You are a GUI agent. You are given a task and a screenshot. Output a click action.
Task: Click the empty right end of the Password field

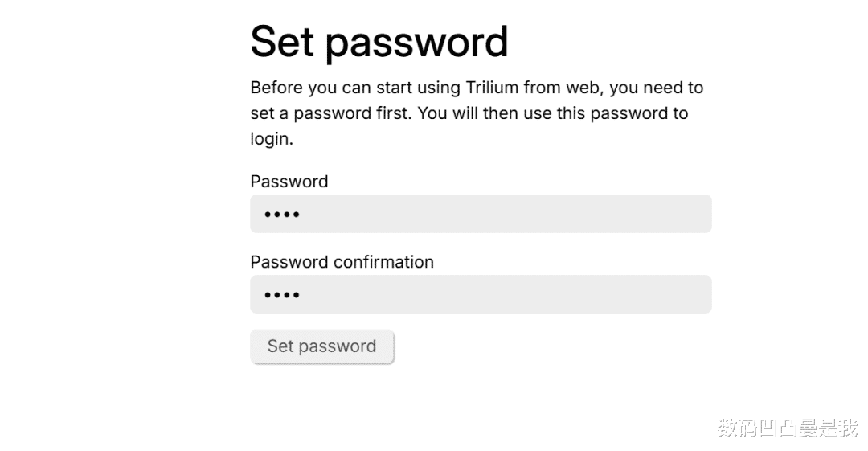coord(675,214)
